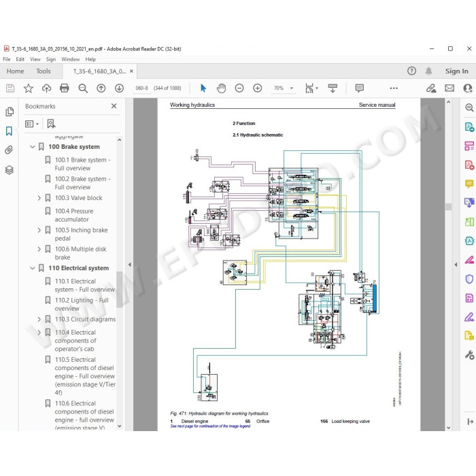The height and width of the screenshot is (476, 476).
Task: Go to previous page arrow icon
Action: 101,88
